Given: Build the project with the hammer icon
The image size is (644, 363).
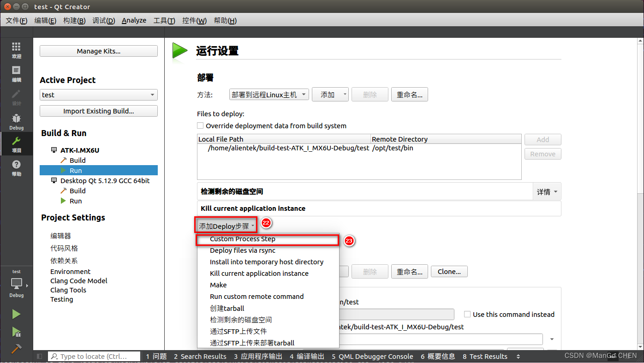Looking at the screenshot, I should pyautogui.click(x=16, y=349).
